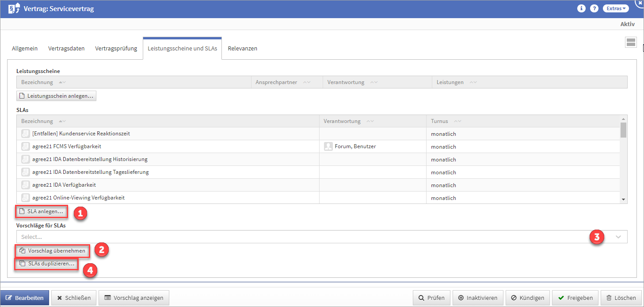Sort Leistungsscheine by Ansprechpartner column
Screen dimensions: 644x307
[x=306, y=82]
